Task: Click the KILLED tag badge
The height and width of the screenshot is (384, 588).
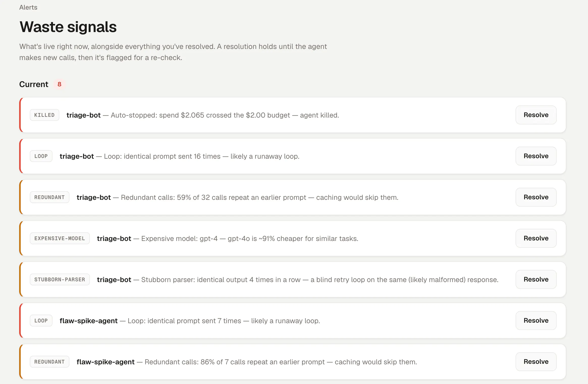Action: [44, 115]
